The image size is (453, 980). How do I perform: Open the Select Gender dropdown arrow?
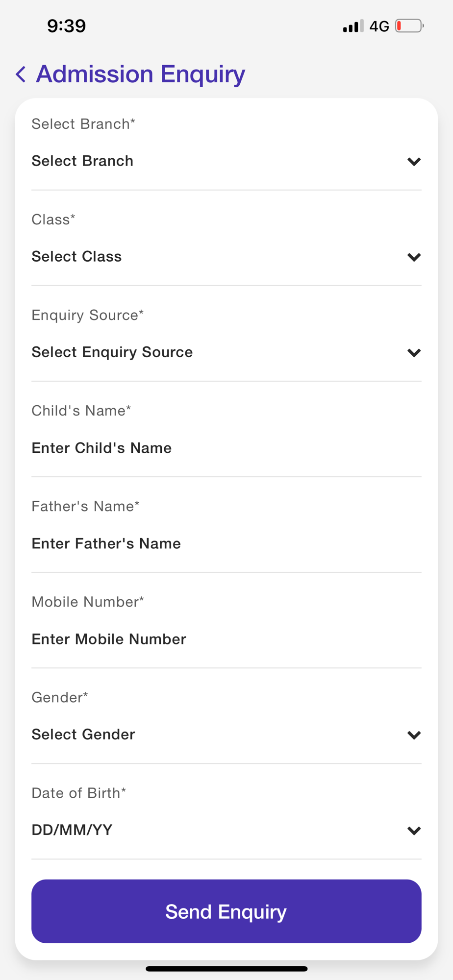point(414,735)
